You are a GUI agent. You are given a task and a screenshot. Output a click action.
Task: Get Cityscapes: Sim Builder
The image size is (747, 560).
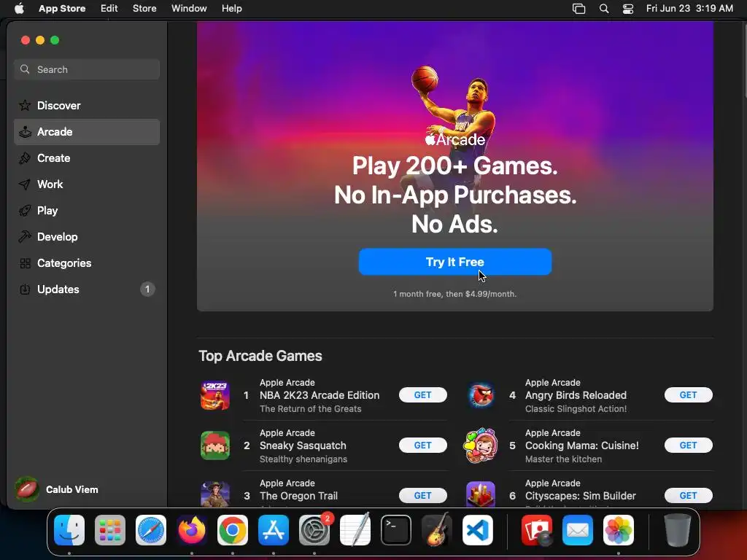pos(689,496)
